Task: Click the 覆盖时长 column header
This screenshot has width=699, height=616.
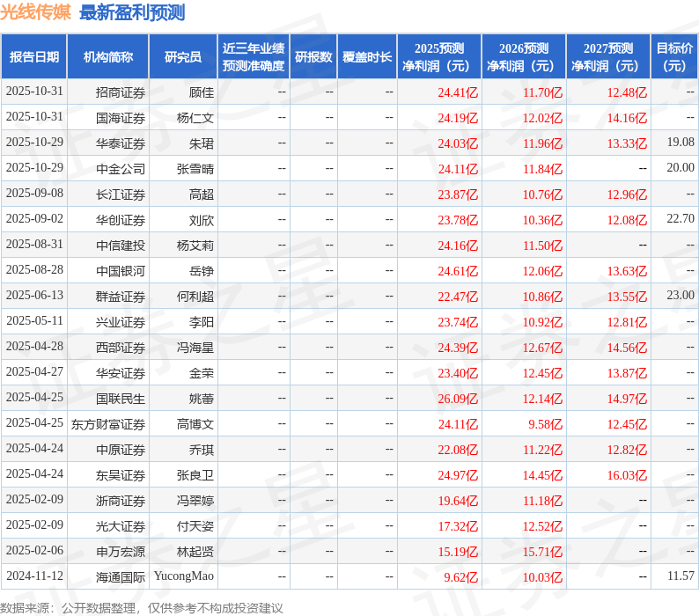Action: [x=367, y=57]
